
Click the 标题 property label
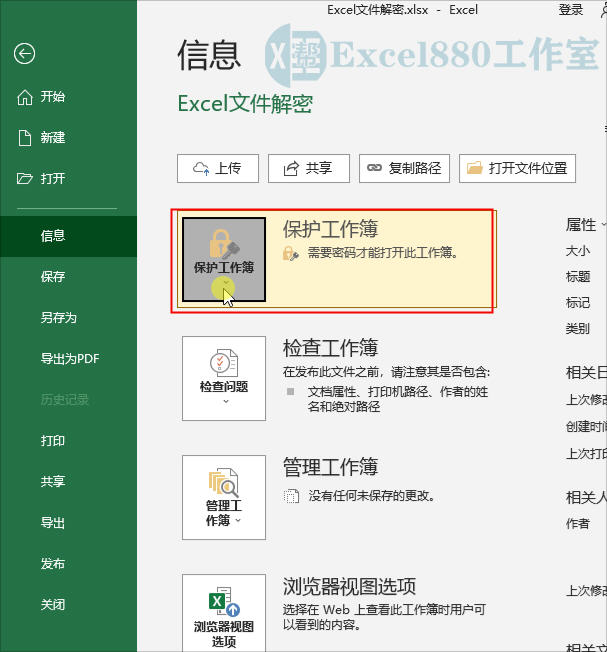tap(578, 277)
